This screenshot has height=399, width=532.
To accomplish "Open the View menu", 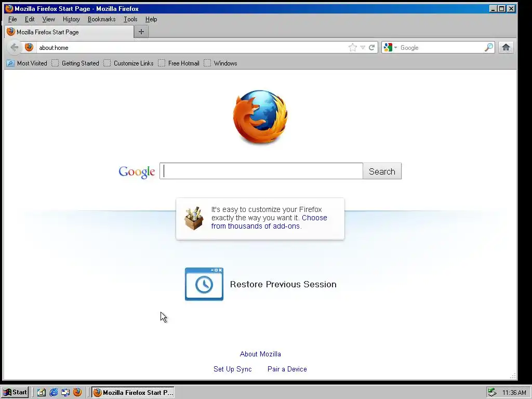I will coord(48,19).
